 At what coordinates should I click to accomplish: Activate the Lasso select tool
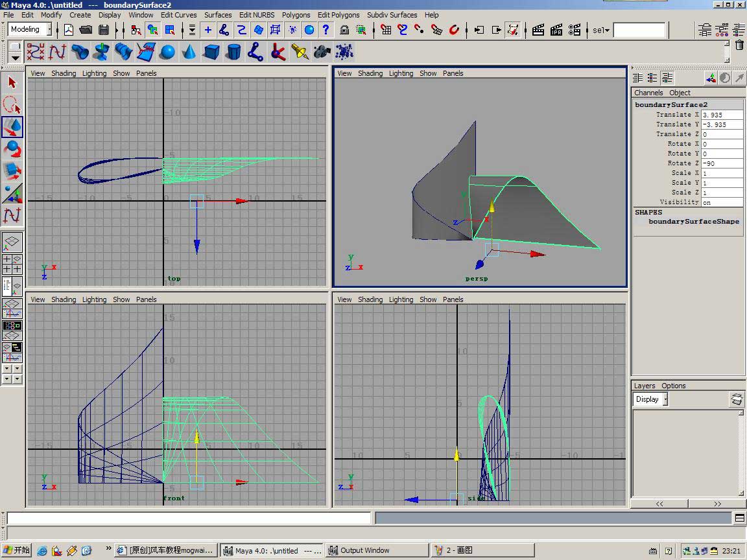pos(12,104)
